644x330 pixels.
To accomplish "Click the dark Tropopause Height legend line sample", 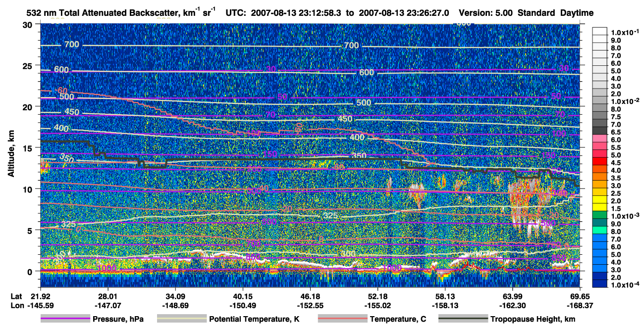I will 463,319.
